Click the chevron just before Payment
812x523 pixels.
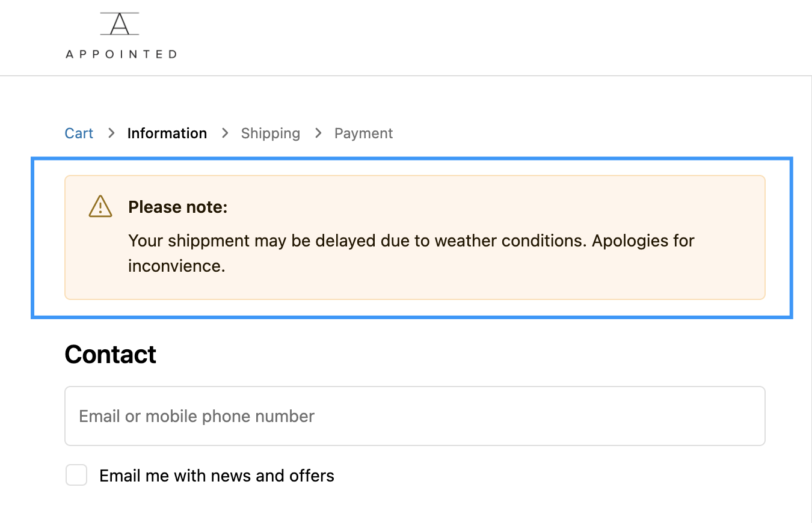pos(318,133)
